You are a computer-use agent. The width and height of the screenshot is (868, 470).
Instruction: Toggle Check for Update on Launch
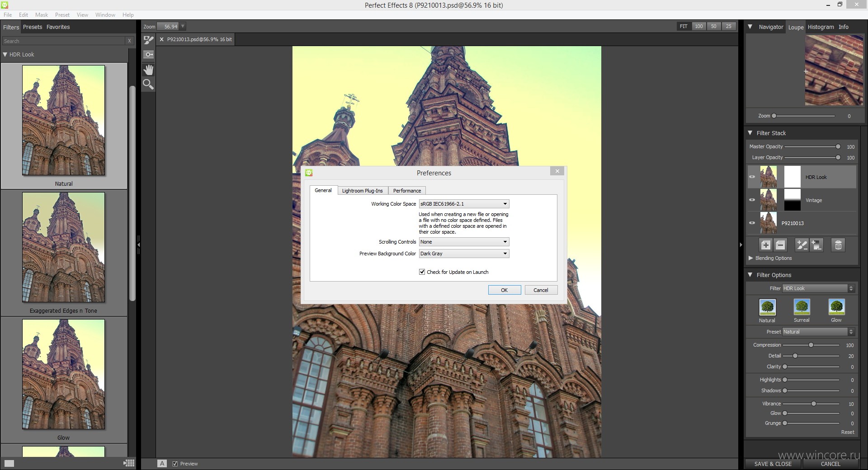tap(422, 272)
